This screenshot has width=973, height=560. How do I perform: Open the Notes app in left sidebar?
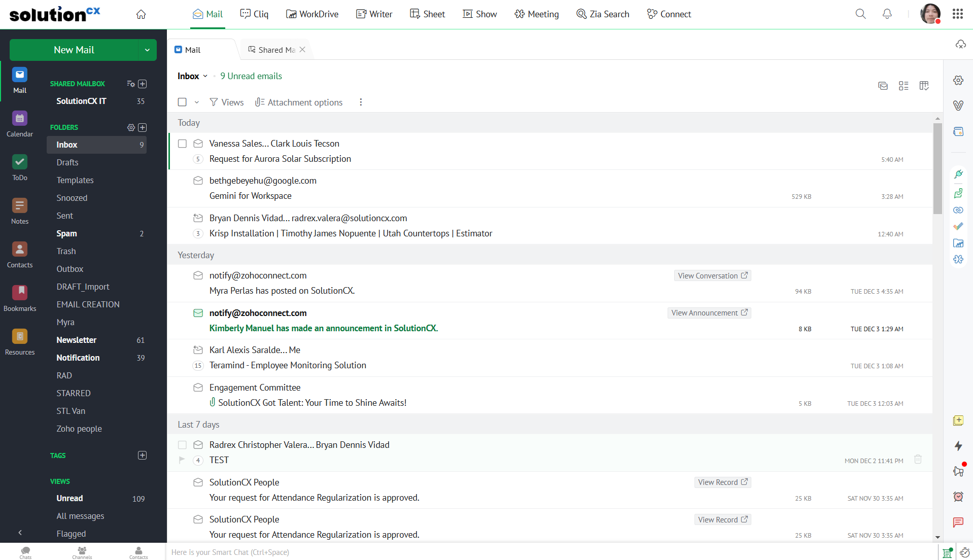click(20, 212)
